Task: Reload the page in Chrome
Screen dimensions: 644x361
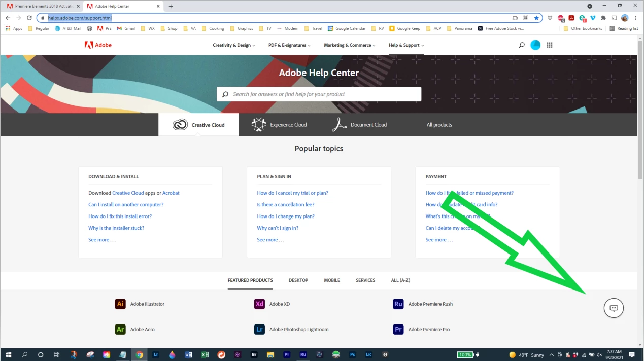Action: [29, 18]
